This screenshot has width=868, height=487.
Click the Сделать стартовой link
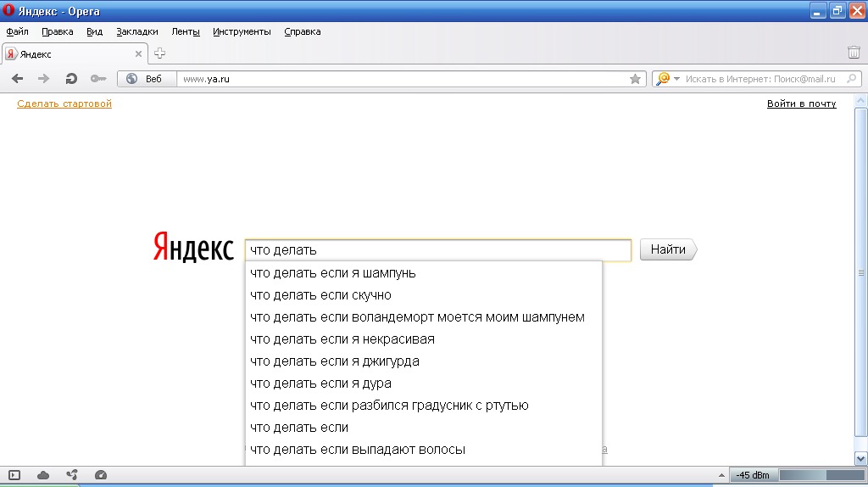click(x=64, y=104)
